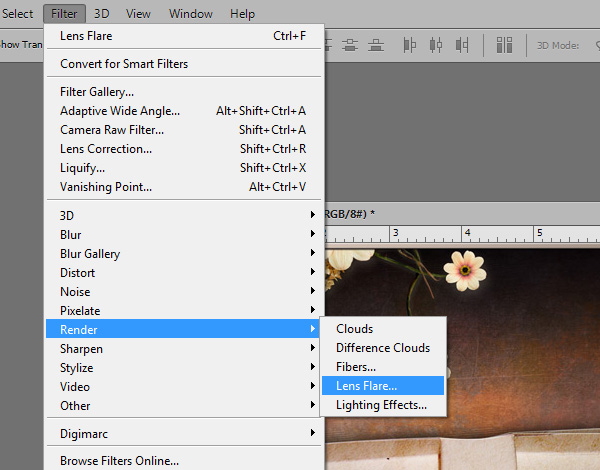600x470 pixels.
Task: Expand the Other submenu arrow
Action: click(x=313, y=405)
